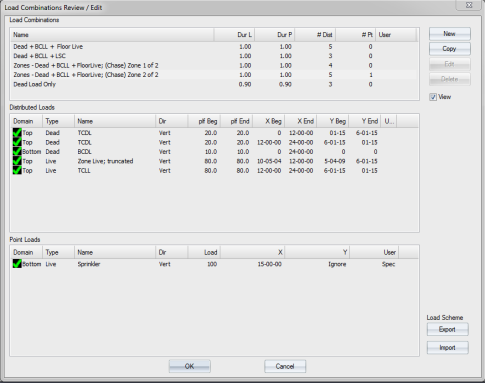Image resolution: width=485 pixels, height=383 pixels.
Task: Click the plf Beg column header
Action: [x=204, y=121]
